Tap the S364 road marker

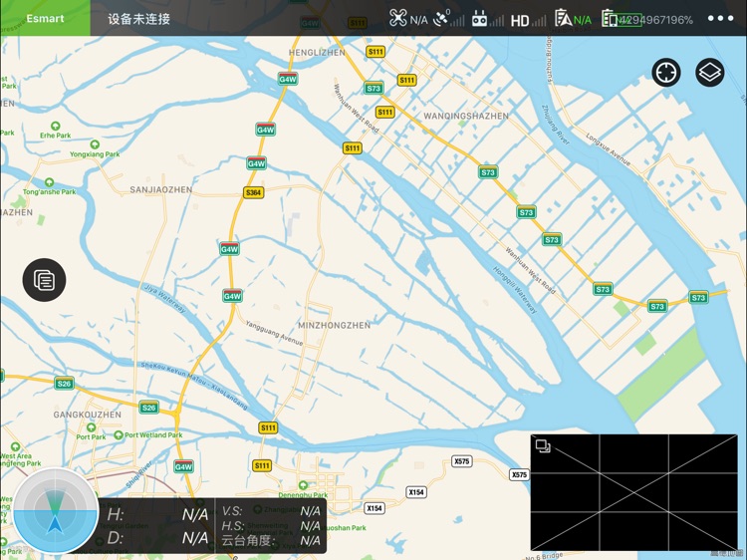pos(253,192)
